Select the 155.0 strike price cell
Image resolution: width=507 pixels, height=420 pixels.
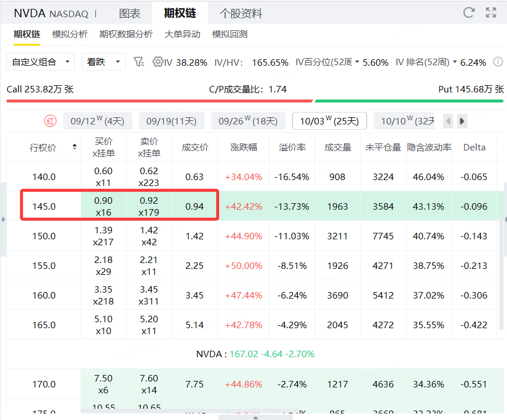click(44, 266)
